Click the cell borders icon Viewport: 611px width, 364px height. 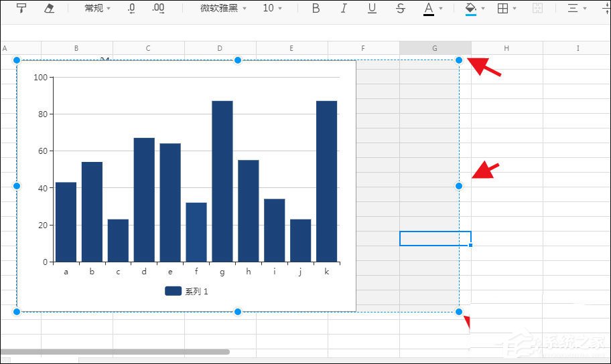[x=502, y=8]
